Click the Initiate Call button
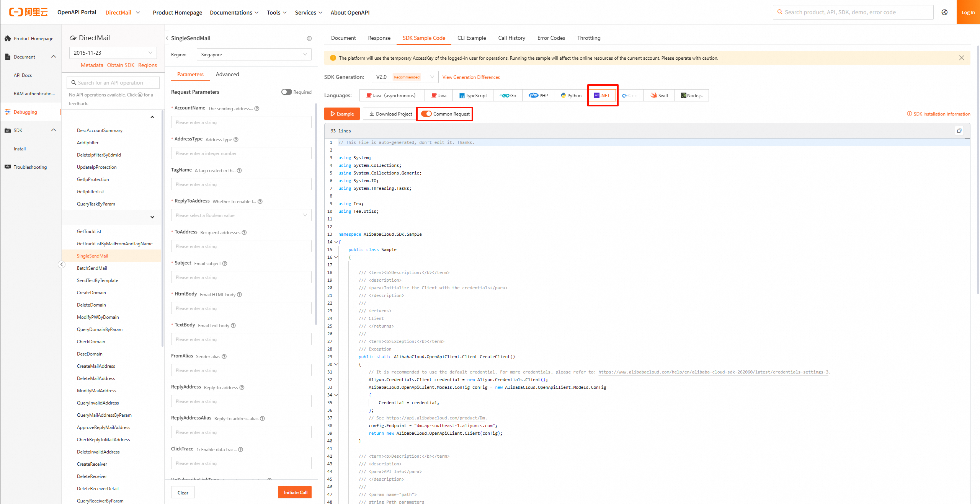 point(295,492)
